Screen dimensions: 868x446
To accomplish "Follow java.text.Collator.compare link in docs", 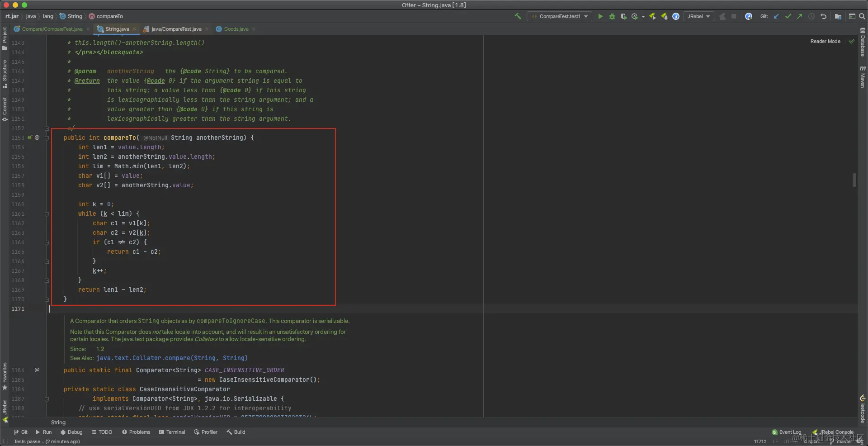I will pos(172,358).
